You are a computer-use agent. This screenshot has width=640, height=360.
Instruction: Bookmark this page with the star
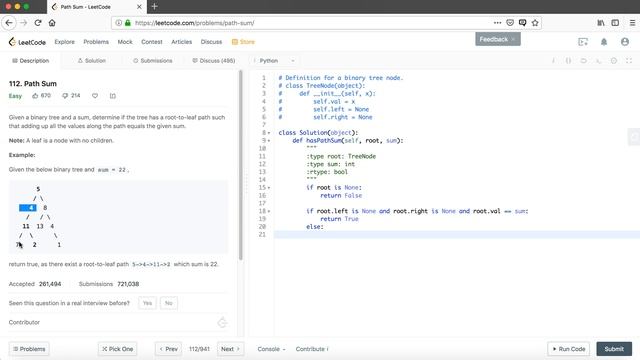[535, 23]
